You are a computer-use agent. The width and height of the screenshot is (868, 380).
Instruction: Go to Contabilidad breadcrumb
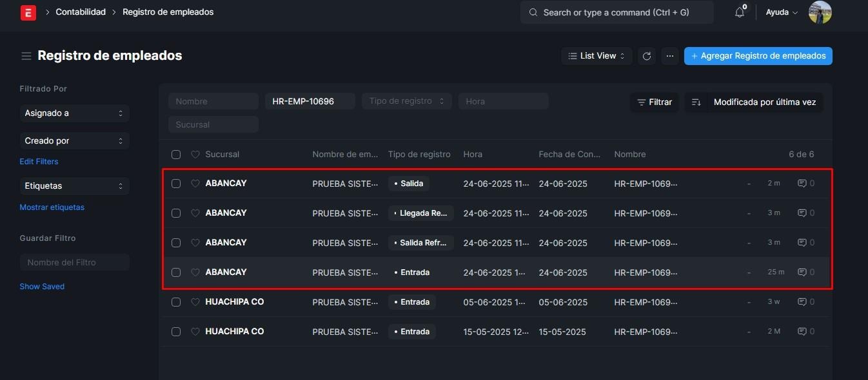point(81,12)
